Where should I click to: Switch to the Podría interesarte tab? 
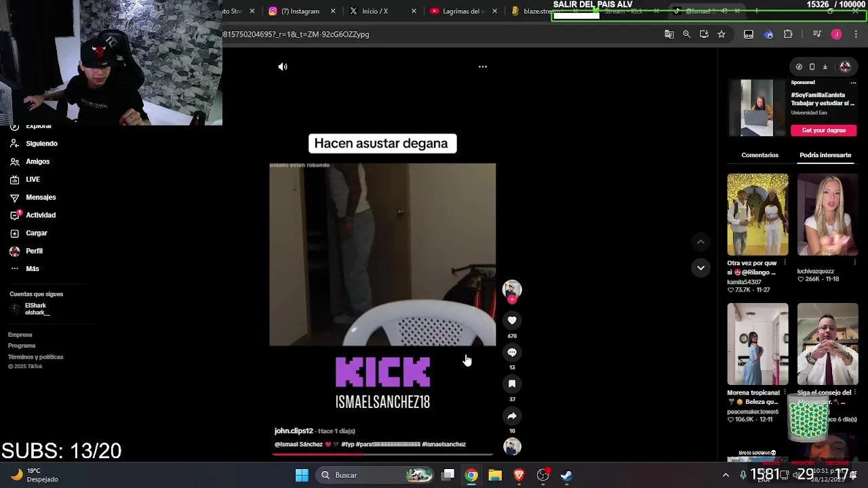[x=825, y=155]
